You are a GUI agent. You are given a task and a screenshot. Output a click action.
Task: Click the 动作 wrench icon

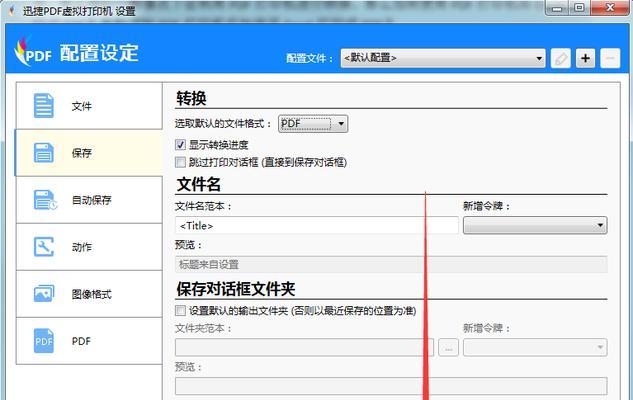click(x=44, y=247)
